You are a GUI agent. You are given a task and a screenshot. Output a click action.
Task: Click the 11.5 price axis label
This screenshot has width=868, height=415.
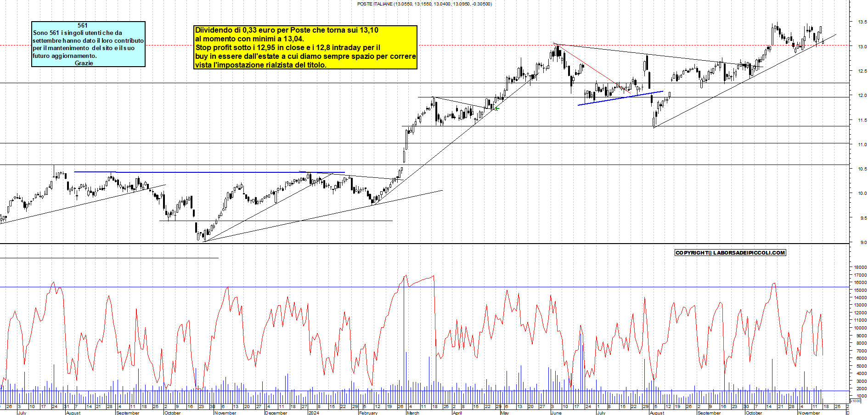[x=862, y=120]
